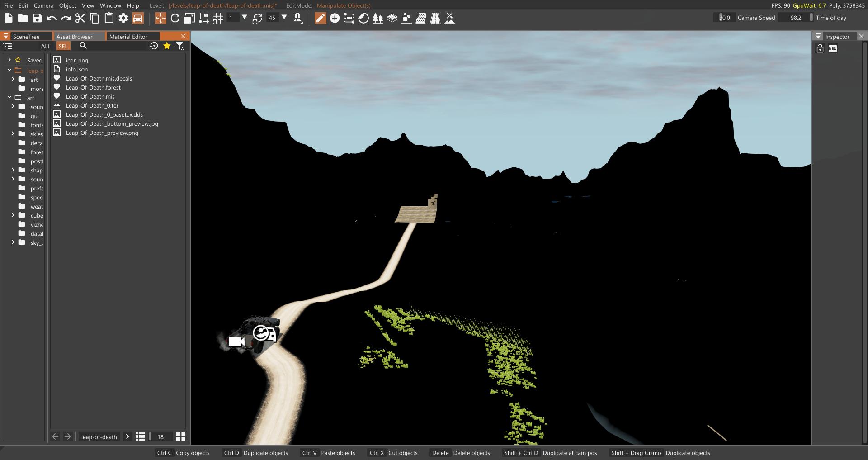868x460 pixels.
Task: Save the level with the floppy disk icon
Action: point(37,18)
